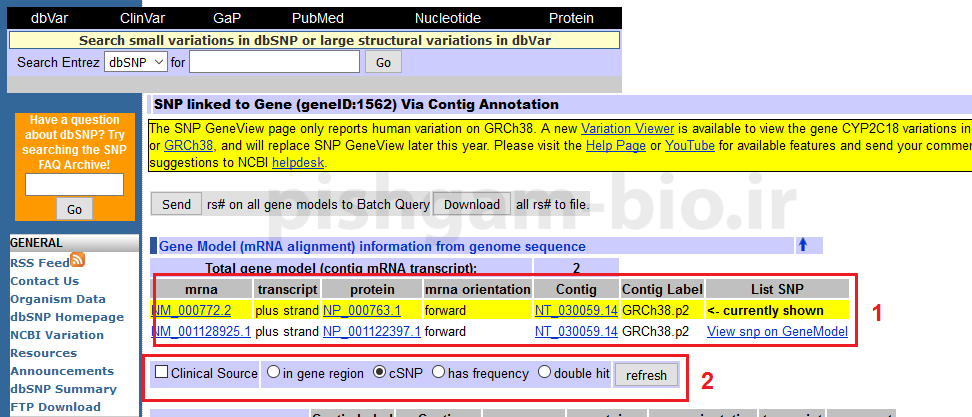The width and height of the screenshot is (972, 417).
Task: Open the PubMed tab in top bar
Action: point(317,18)
